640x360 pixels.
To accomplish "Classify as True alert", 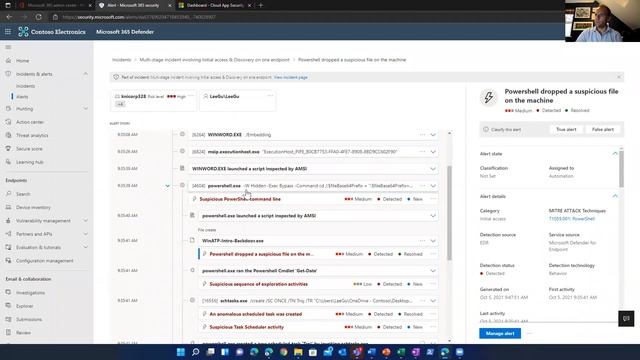I will click(x=566, y=129).
